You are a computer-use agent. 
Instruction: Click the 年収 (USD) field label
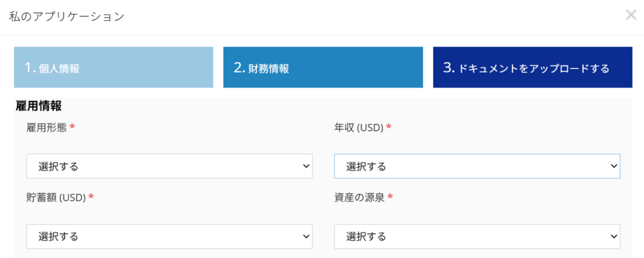[358, 127]
